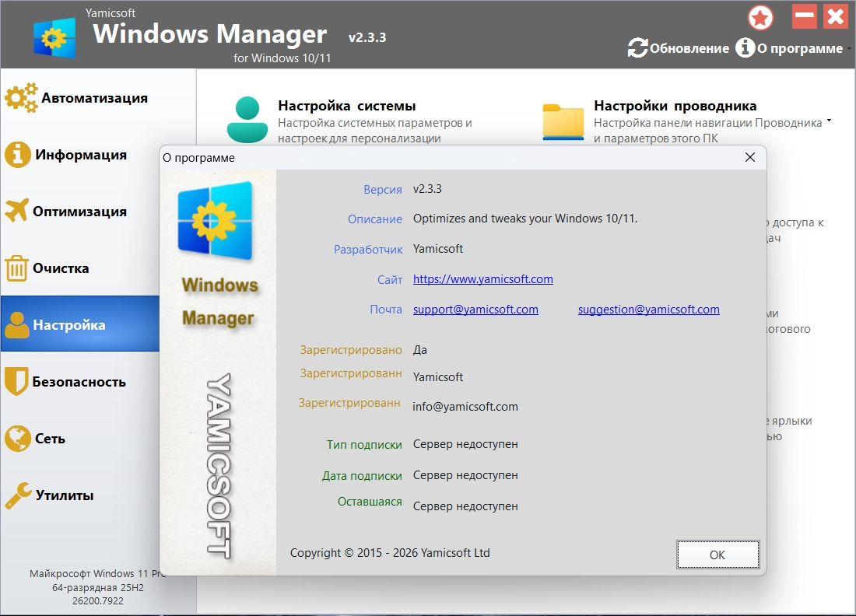Switch to the Информация section
The width and height of the screenshot is (856, 616).
point(81,155)
